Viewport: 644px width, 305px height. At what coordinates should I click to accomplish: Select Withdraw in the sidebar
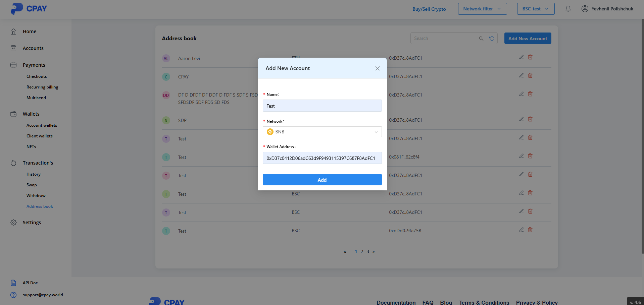[x=36, y=196]
